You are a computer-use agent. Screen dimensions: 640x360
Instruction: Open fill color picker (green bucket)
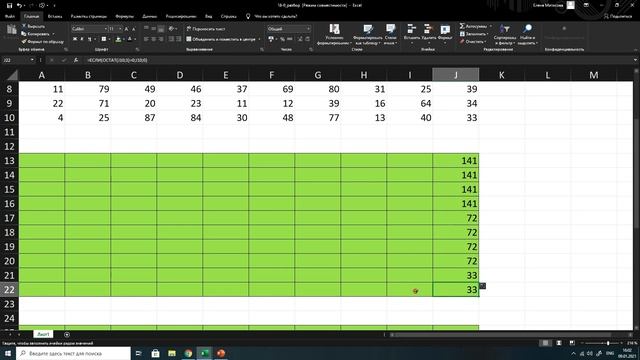pos(118,39)
